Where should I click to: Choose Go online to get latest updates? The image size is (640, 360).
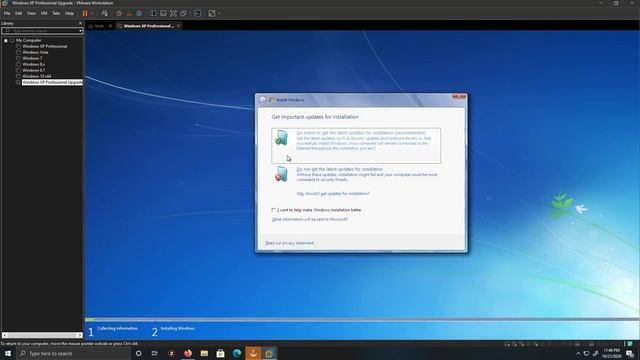[x=356, y=146]
